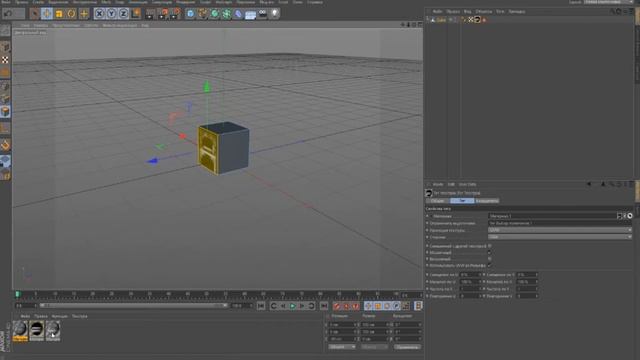Add a Cube primitive object

tap(190, 14)
